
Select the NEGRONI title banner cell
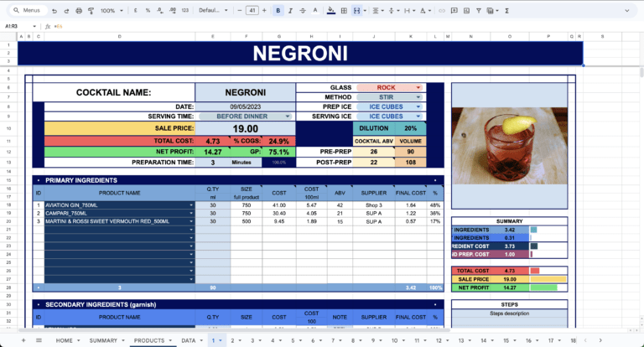(300, 54)
